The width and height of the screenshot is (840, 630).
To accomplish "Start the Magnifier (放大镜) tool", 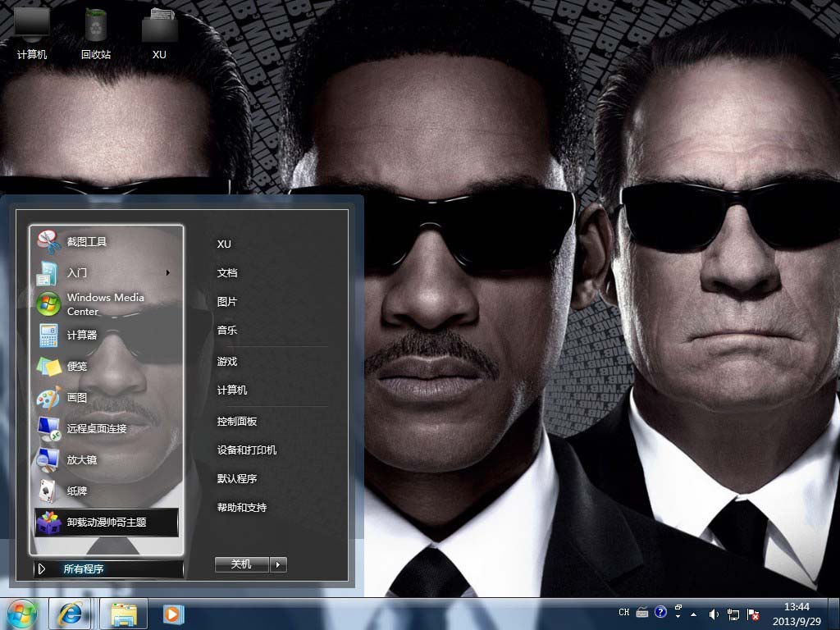I will [82, 460].
